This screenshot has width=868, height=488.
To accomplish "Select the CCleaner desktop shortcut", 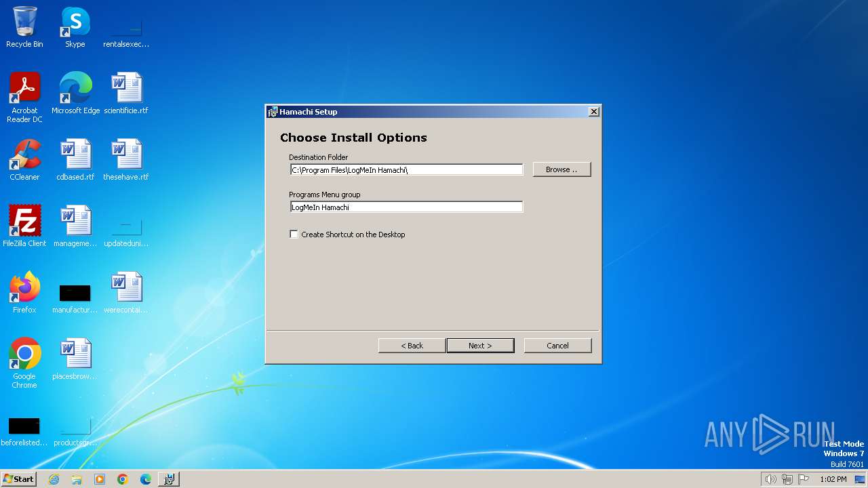I will click(x=24, y=160).
